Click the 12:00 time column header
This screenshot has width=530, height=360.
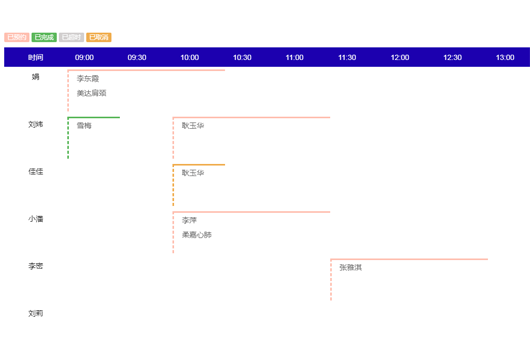(400, 57)
